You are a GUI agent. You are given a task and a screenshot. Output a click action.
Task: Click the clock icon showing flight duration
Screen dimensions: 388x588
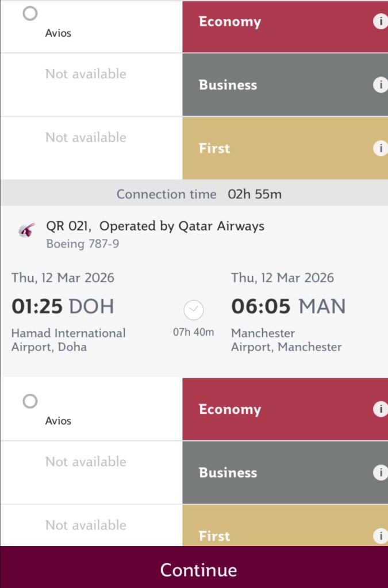[x=193, y=311]
